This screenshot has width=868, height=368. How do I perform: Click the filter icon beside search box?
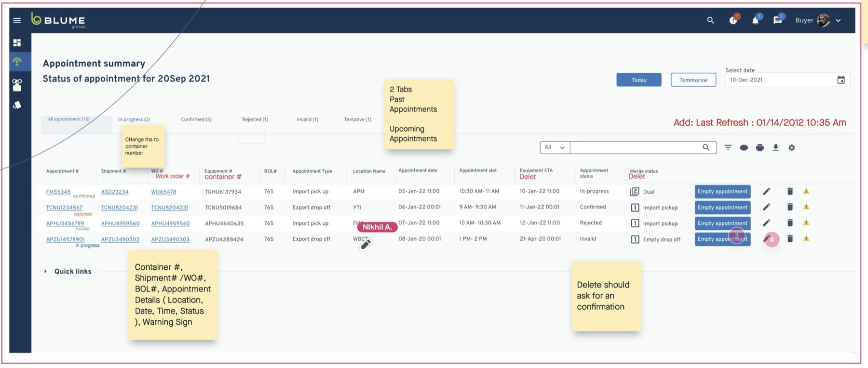coord(728,147)
